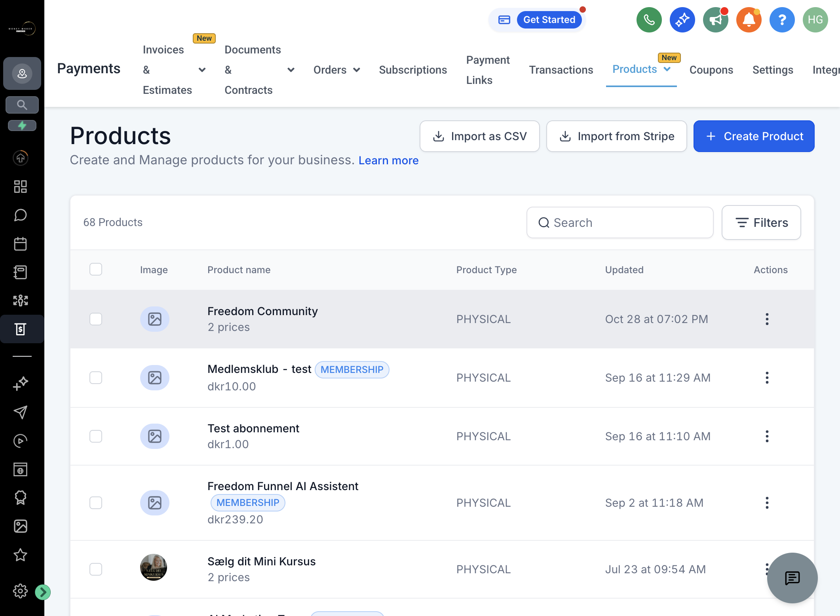Open actions menu for Test abonnement
Screen dimensions: 840x616
767,436
